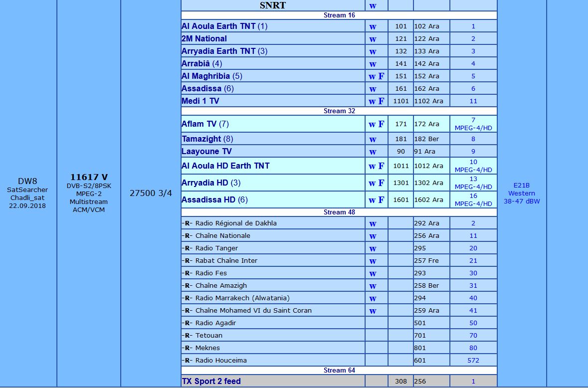The image size is (588, 388).
Task: Click the 13 MPEG-4/HD link for Arryadia HD
Action: coord(473,183)
